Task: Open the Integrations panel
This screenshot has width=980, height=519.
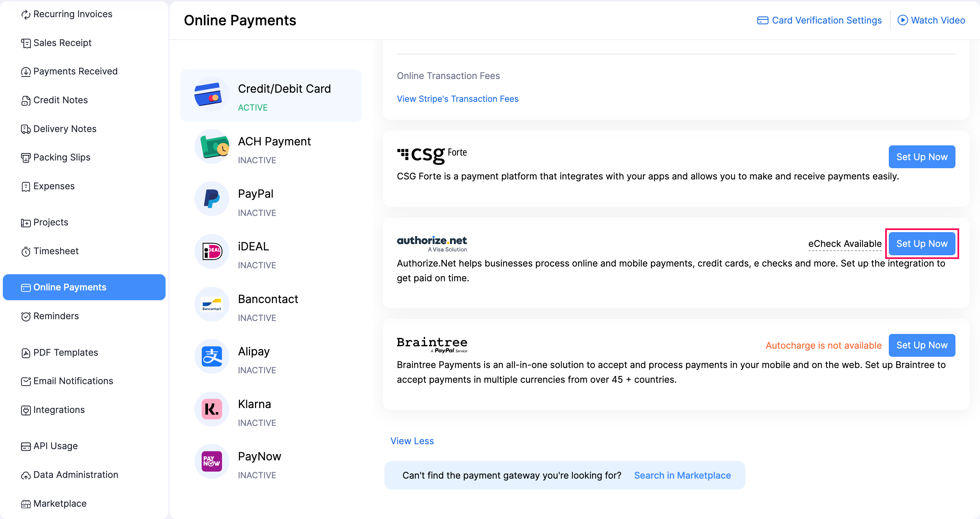Action: pyautogui.click(x=59, y=410)
